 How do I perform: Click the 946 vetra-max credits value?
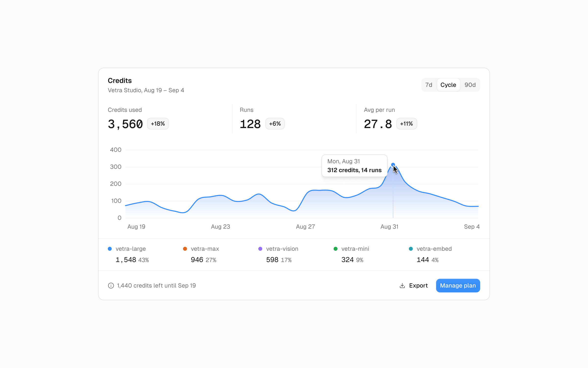[x=197, y=260]
